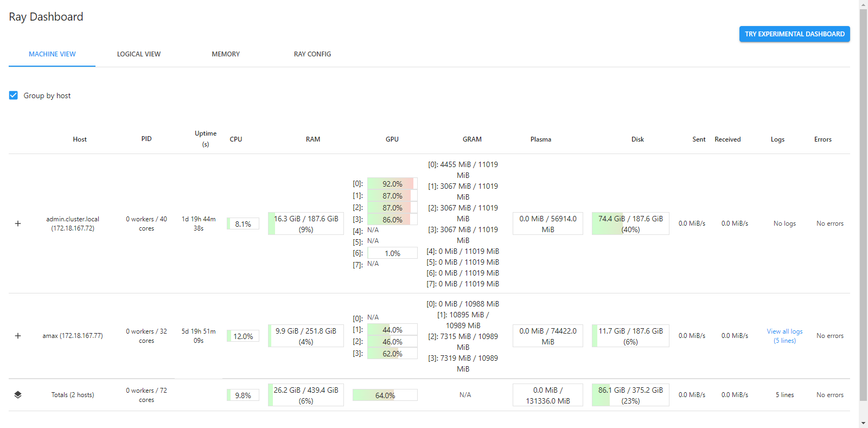Click the totals GPU 64.0% bar
Viewport: 868px width, 428px height.
(x=385, y=395)
